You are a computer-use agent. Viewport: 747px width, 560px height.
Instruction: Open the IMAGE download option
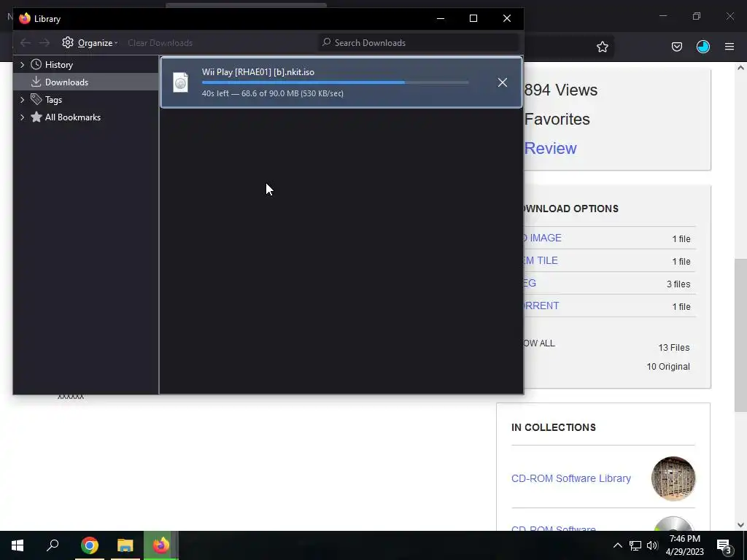pos(542,238)
